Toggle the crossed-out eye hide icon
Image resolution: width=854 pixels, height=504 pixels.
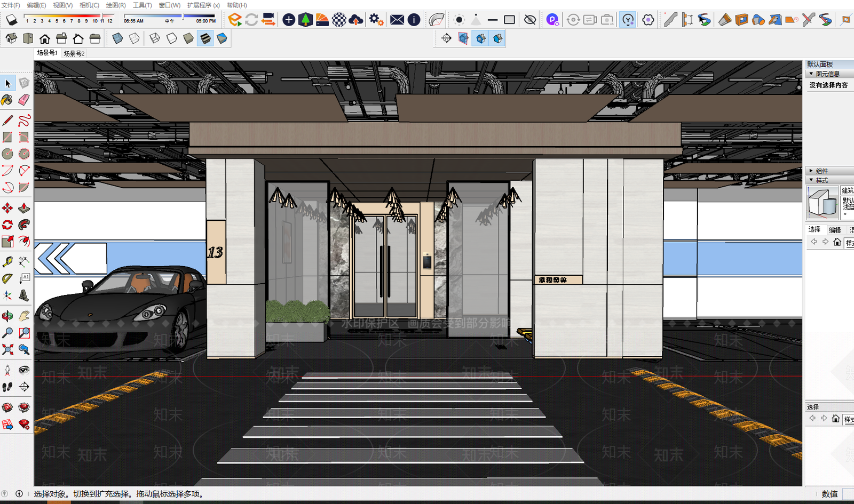pyautogui.click(x=530, y=20)
